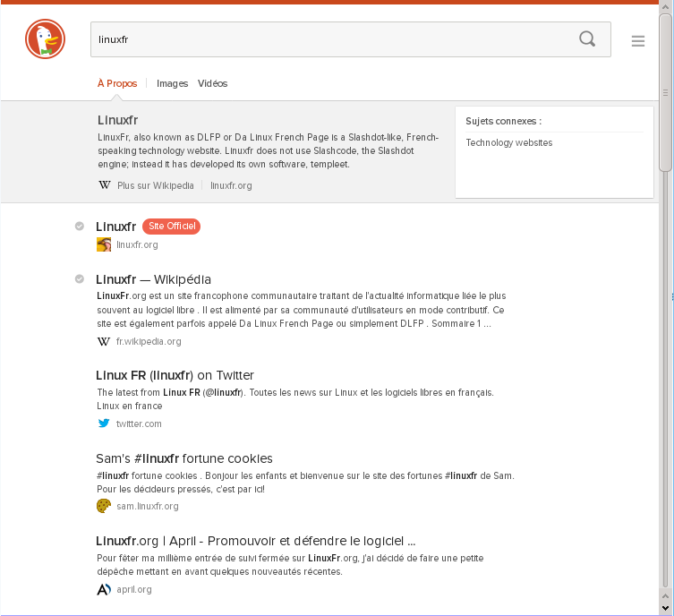Click the fr.wikipedia.org W favicon
Screen dimensions: 674x616
(104, 341)
